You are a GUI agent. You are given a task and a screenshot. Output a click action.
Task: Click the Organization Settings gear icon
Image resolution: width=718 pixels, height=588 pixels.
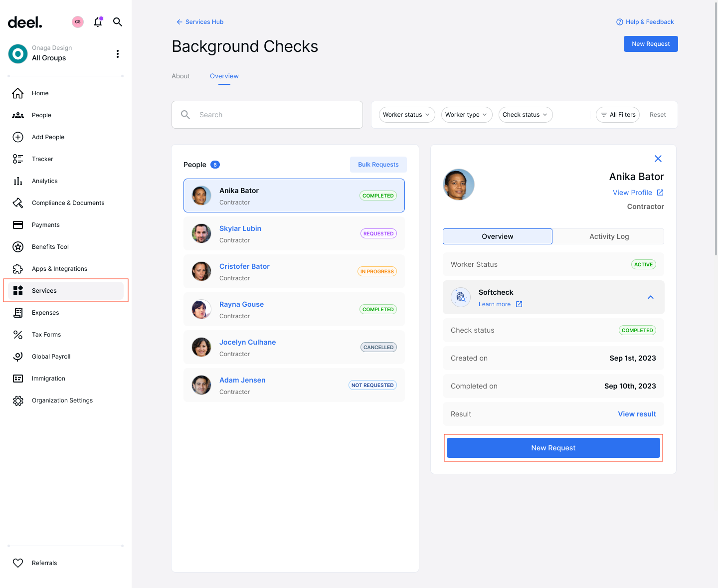point(18,400)
